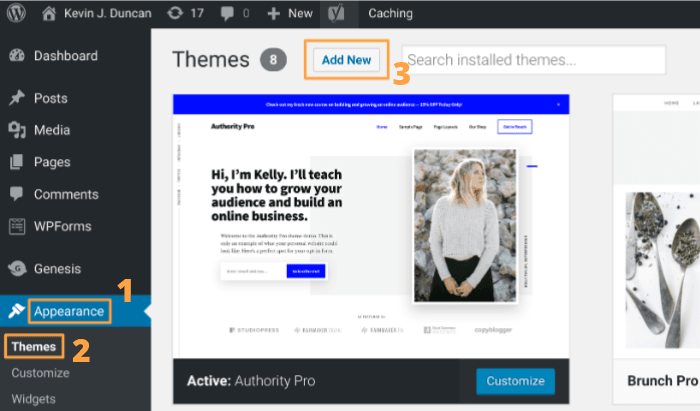Click the updates refresh icon
The width and height of the screenshot is (700, 411).
tap(176, 14)
